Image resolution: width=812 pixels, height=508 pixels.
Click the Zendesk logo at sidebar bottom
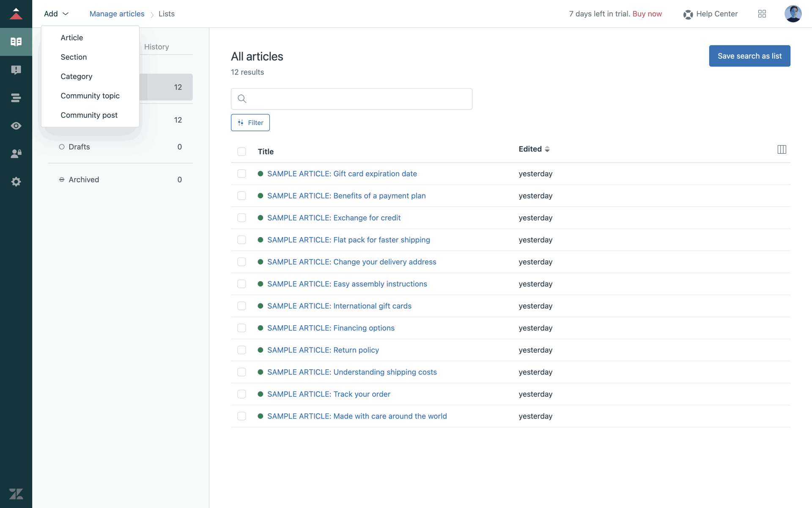pos(16,494)
